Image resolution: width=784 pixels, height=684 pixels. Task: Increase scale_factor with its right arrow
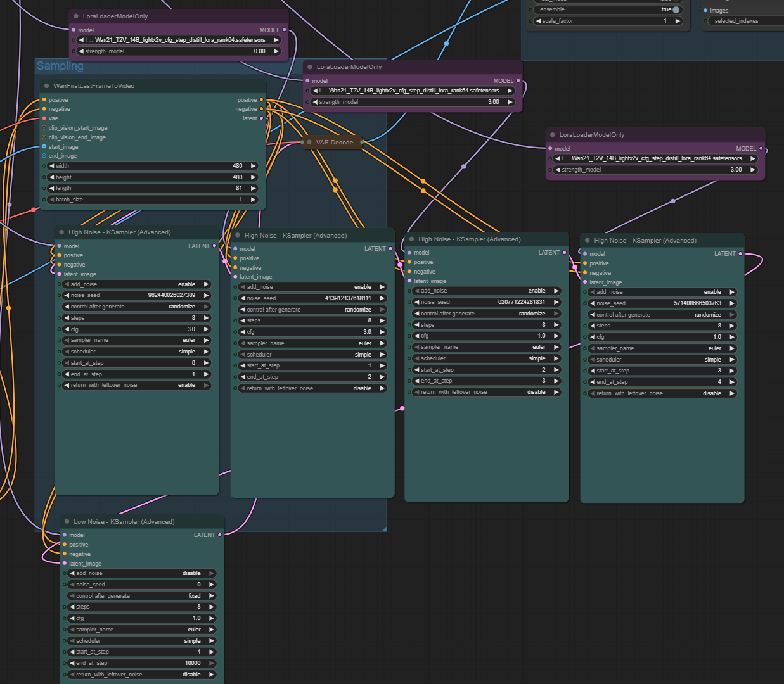pyautogui.click(x=678, y=21)
